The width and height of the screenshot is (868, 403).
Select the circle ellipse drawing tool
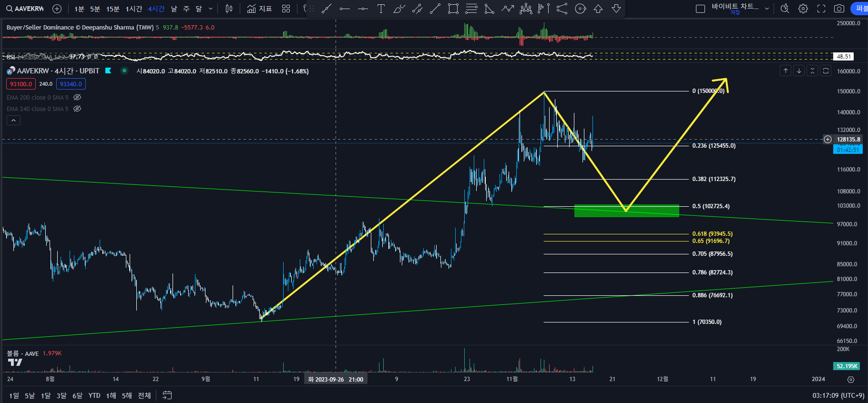[580, 9]
